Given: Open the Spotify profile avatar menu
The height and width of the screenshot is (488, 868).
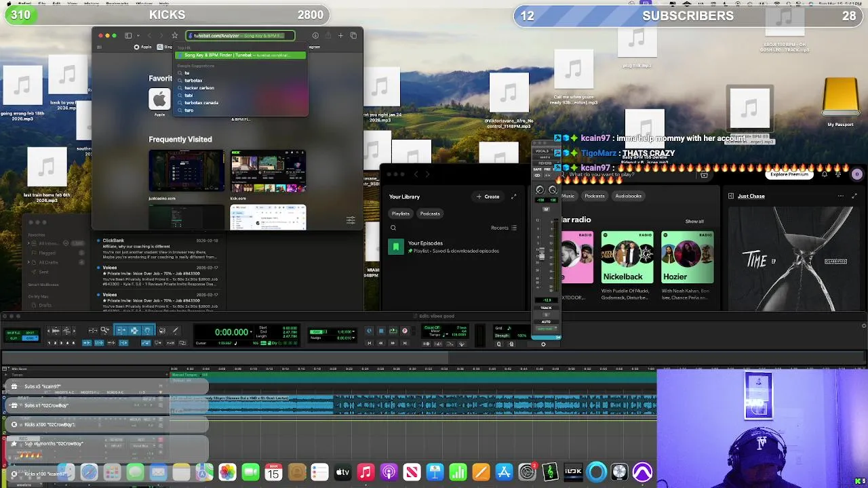Looking at the screenshot, I should click(856, 174).
